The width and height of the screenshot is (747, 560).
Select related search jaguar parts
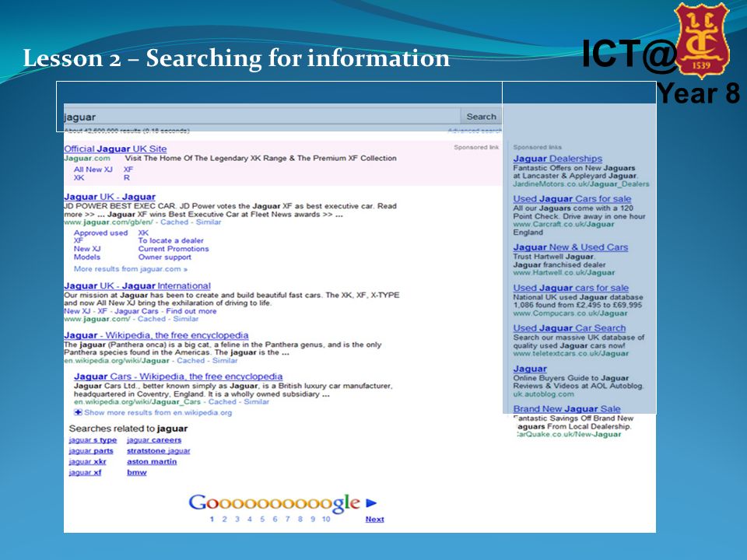(x=91, y=450)
